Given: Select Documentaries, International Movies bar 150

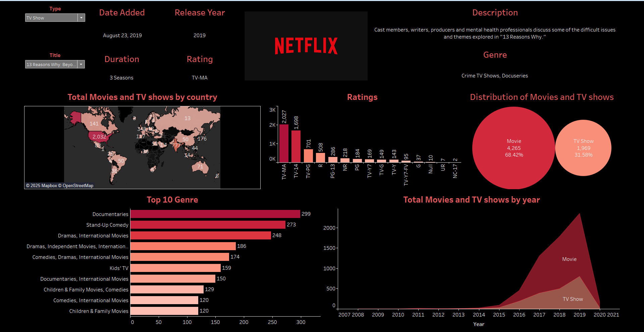Looking at the screenshot, I should pos(173,279).
